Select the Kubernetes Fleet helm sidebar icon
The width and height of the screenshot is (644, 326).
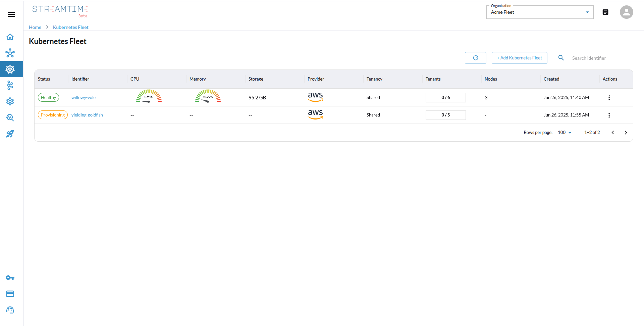(x=10, y=69)
